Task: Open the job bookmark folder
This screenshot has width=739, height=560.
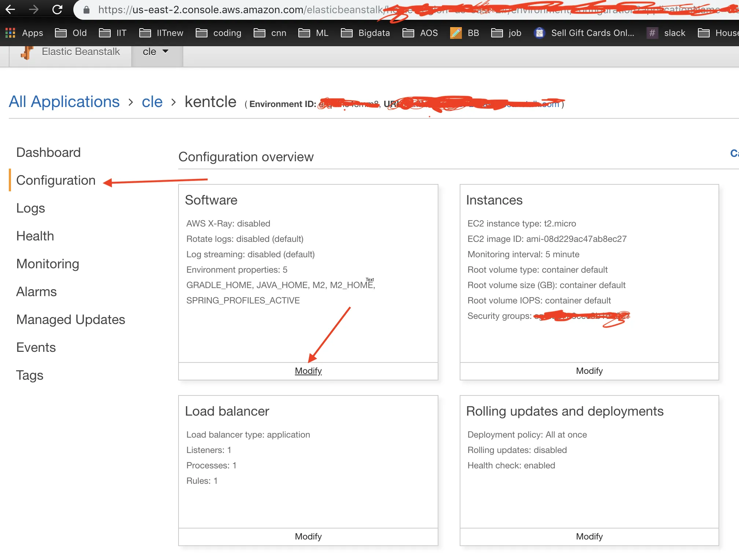Action: coord(506,33)
